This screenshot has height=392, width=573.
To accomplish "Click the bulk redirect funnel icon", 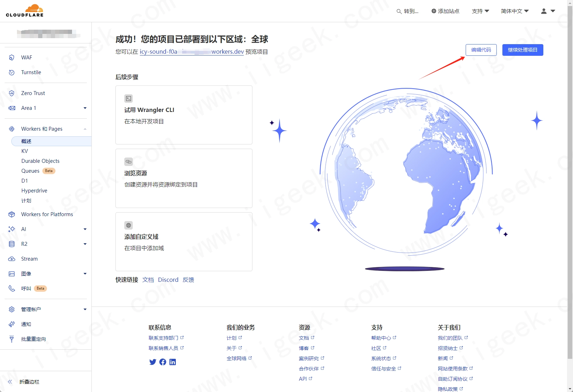I will (12, 339).
